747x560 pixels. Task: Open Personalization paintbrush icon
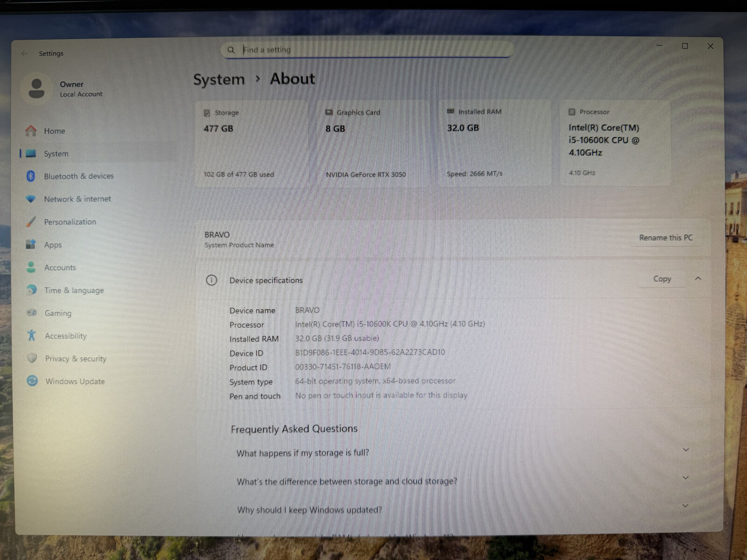point(31,222)
